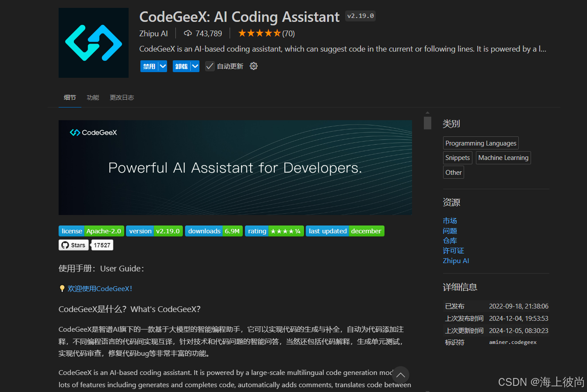Select the Programming Languages category tag
The image size is (587, 392).
pos(481,143)
